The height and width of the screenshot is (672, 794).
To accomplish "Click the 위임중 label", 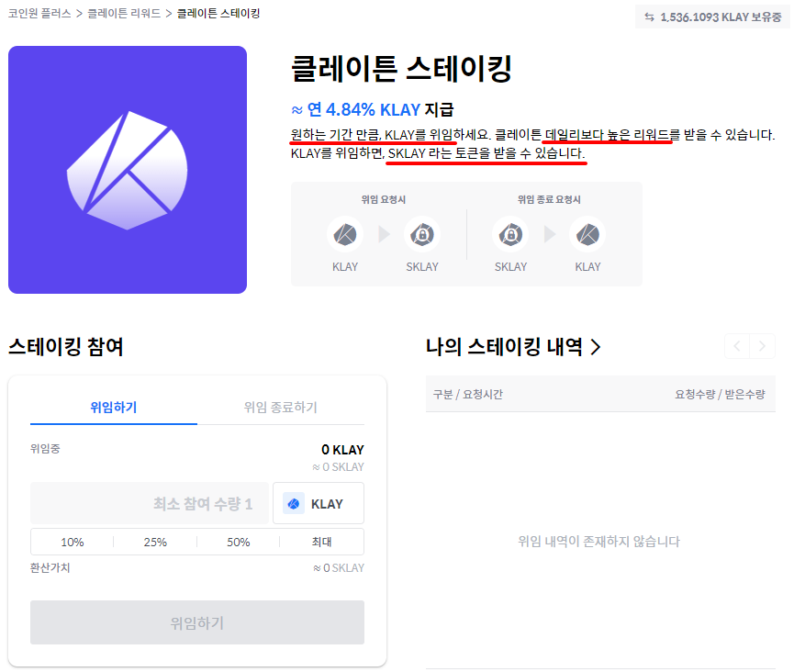I will 45,449.
